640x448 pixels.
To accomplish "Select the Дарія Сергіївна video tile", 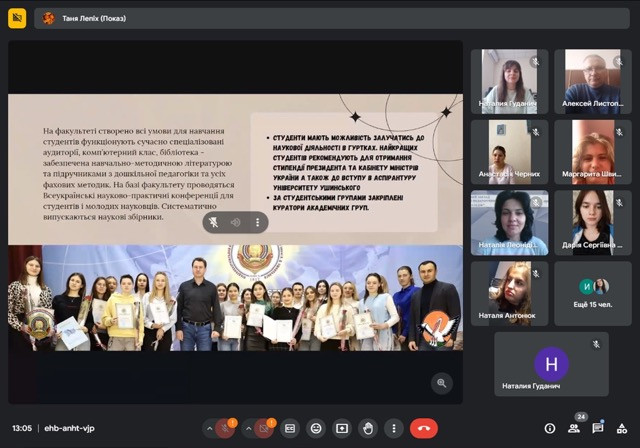I will (x=593, y=223).
